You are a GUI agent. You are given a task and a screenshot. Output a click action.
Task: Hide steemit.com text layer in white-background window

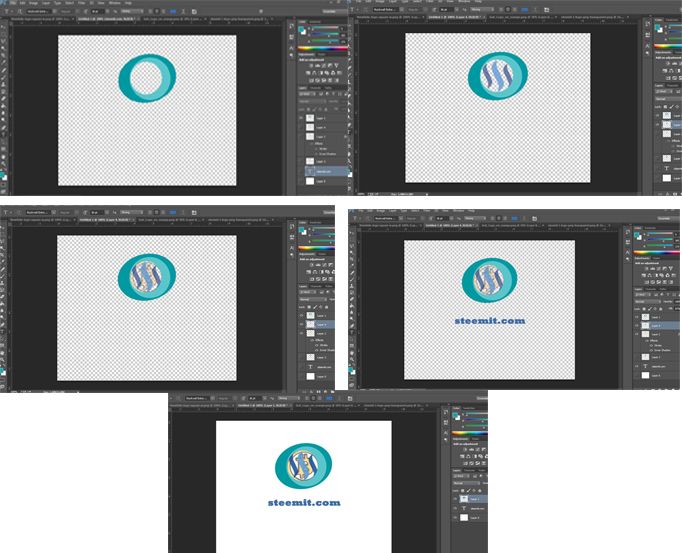tap(455, 508)
